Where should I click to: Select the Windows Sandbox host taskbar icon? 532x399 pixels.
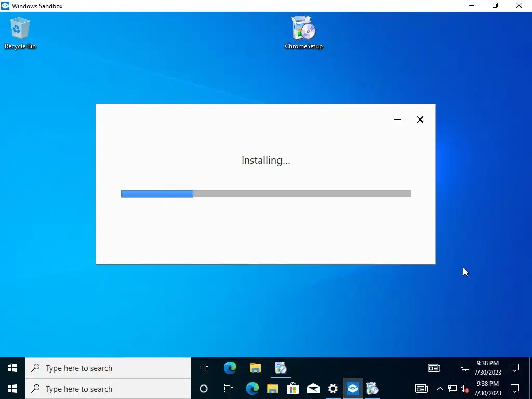[353, 389]
